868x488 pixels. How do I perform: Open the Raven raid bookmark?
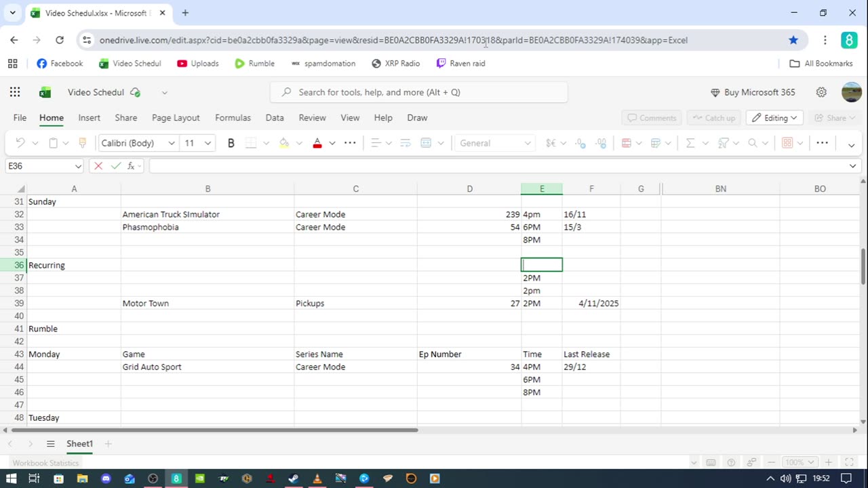point(460,63)
